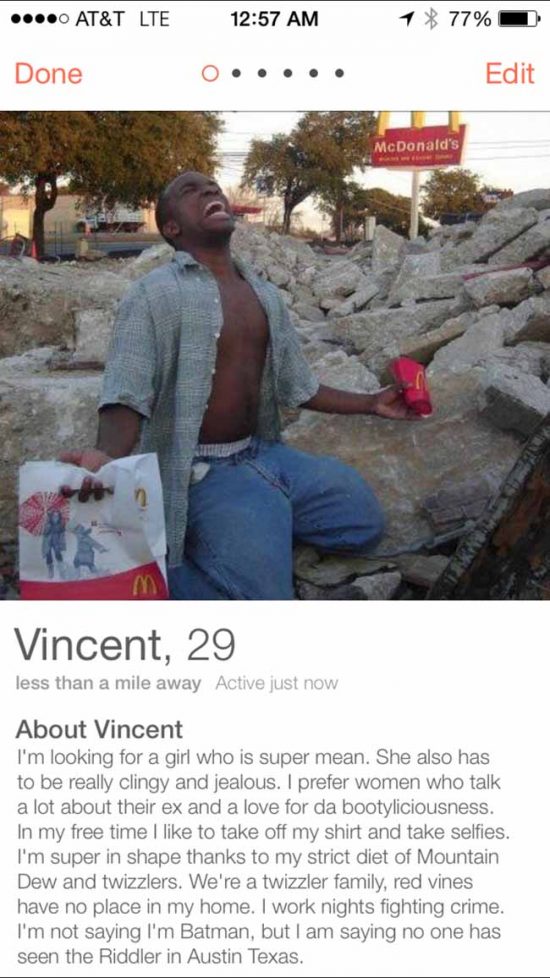550x978 pixels.
Task: Tap the About Vincent heading
Action: [99, 729]
